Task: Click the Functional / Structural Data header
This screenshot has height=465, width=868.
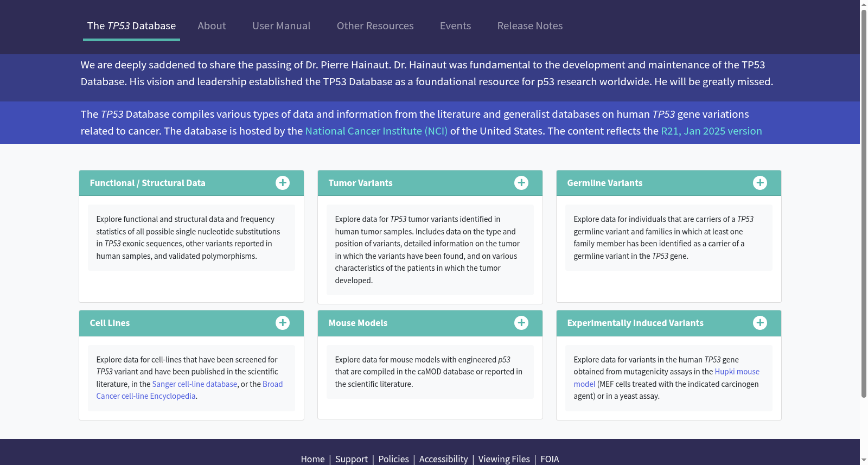Action: pos(192,183)
